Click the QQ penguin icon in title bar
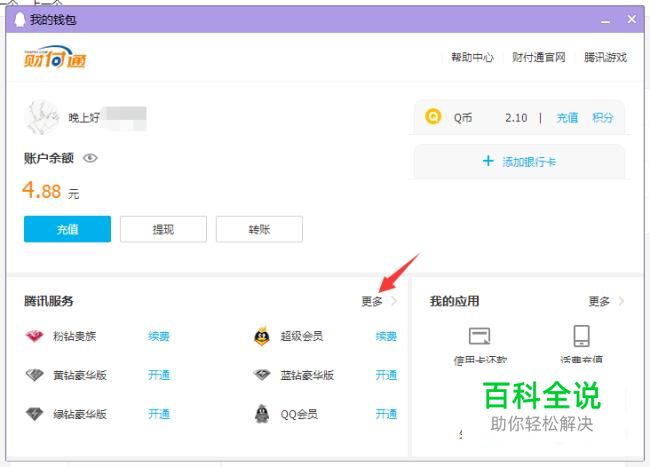 tap(19, 19)
